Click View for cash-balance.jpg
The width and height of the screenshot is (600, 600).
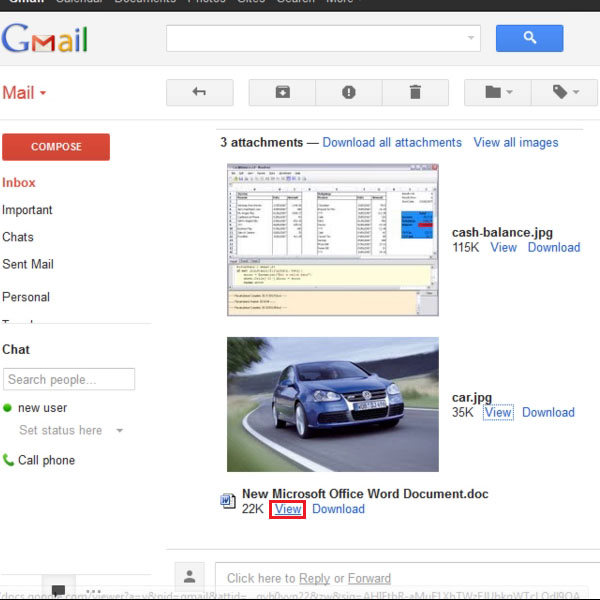[504, 247]
